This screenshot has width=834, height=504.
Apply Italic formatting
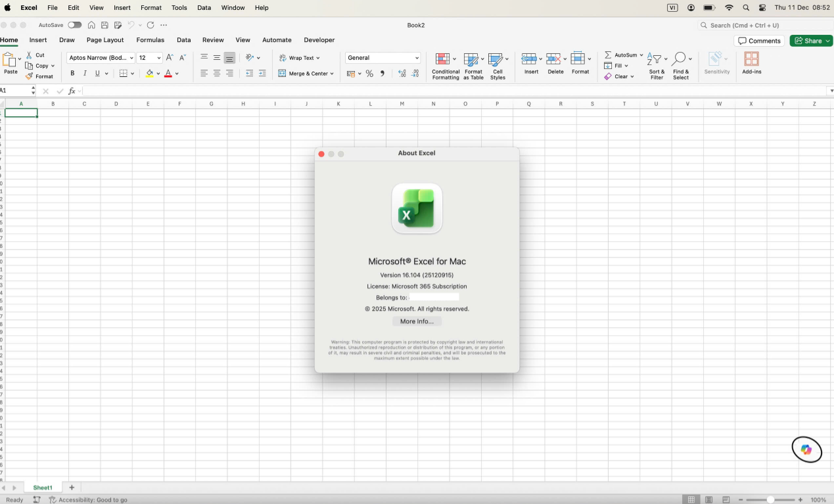click(85, 74)
